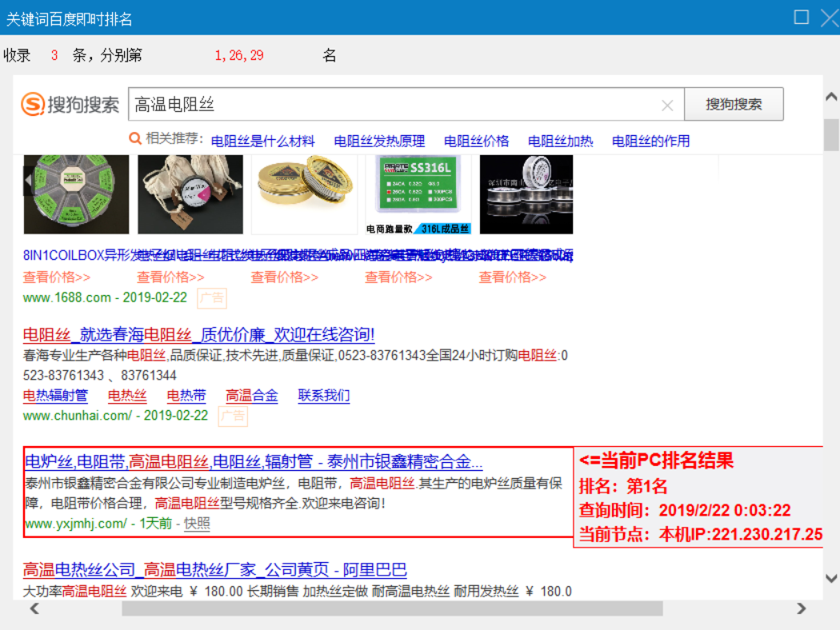Click the vertical scrollbar thumb

click(x=831, y=135)
